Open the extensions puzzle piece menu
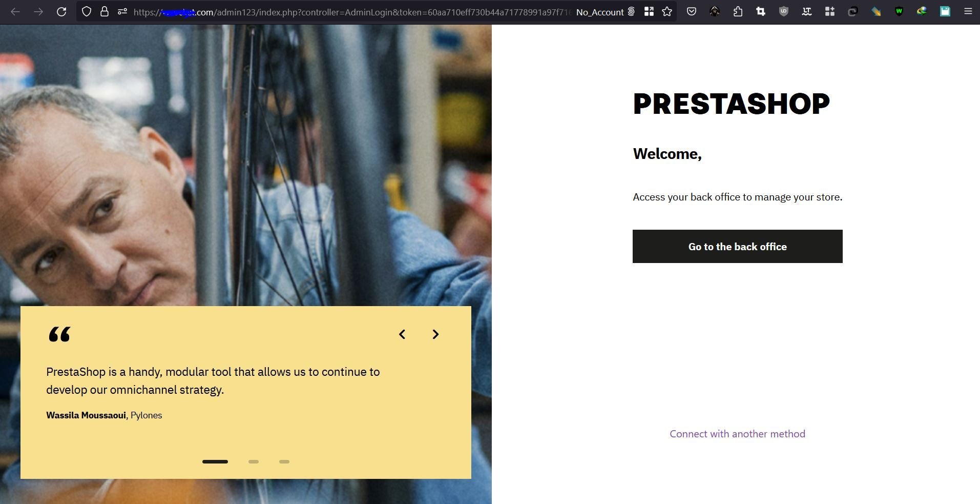Image resolution: width=980 pixels, height=504 pixels. (x=738, y=11)
